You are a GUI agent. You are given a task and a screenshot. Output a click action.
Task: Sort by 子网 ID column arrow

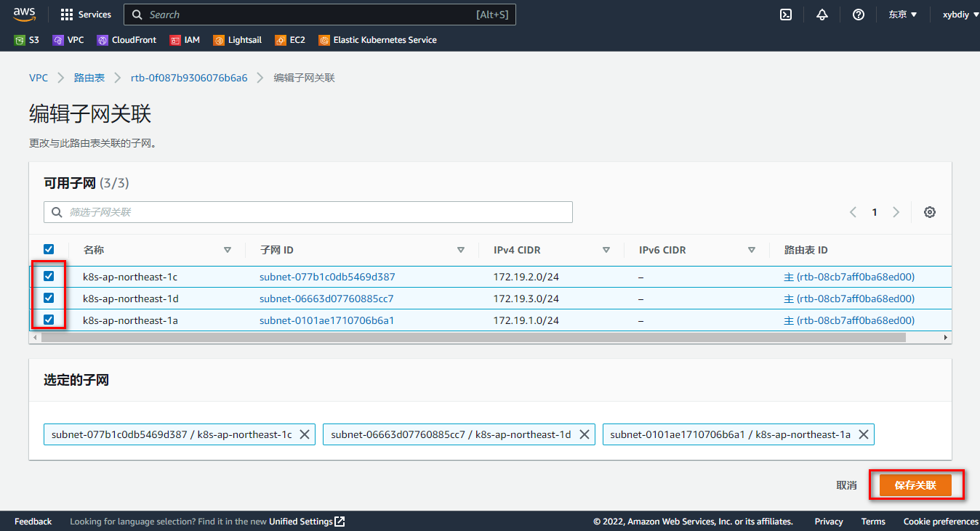[x=461, y=250]
